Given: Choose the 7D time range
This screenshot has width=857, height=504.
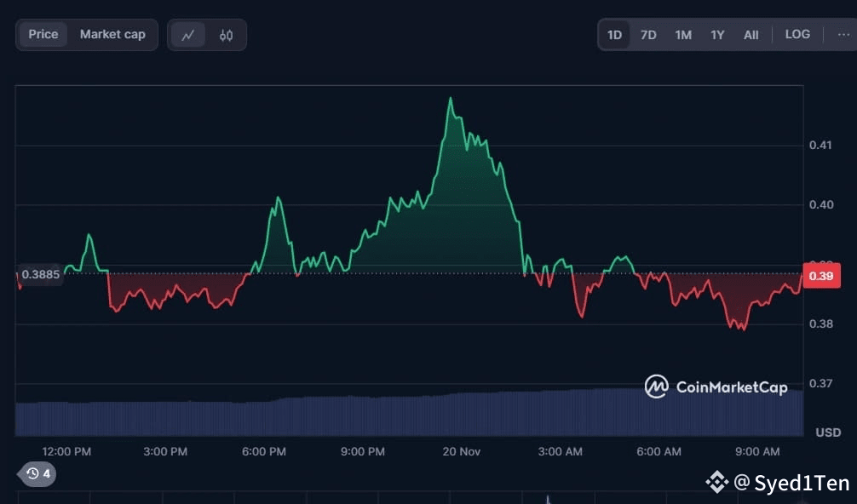Looking at the screenshot, I should (x=648, y=35).
